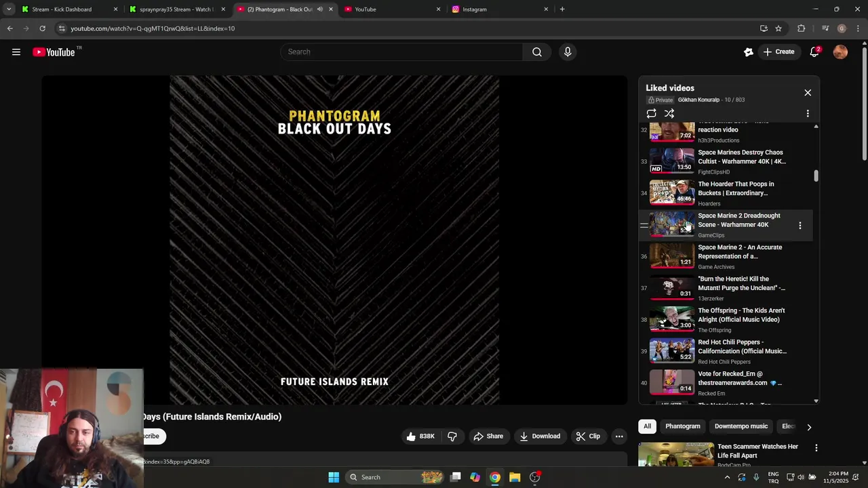Open the account avatar menu
Screen dimensions: 868x488
tap(840, 52)
